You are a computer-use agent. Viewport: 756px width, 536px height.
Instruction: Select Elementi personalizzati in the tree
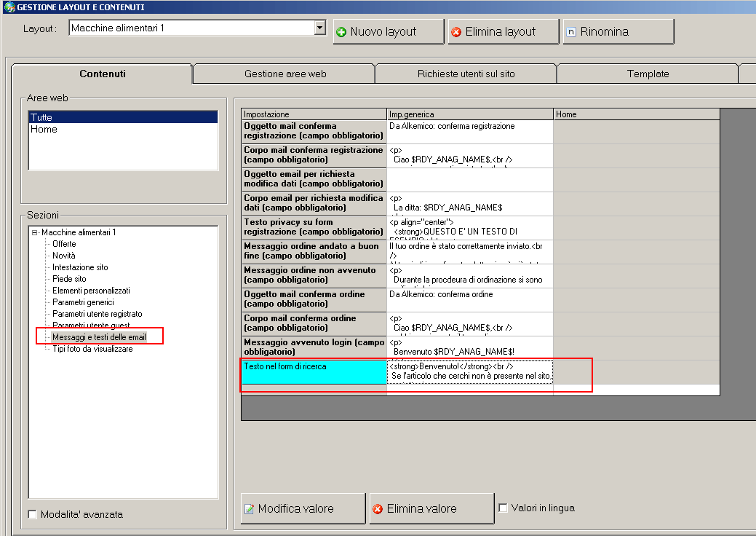91,291
